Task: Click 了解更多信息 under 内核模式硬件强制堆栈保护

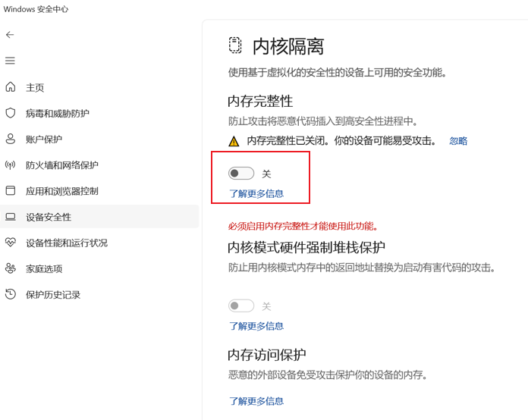Action: pyautogui.click(x=256, y=326)
